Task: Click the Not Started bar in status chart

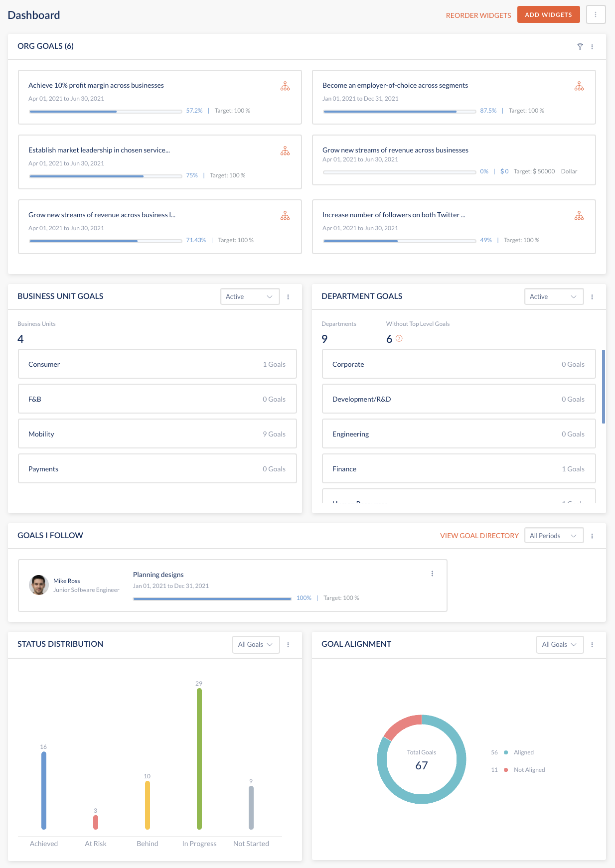Action: [x=251, y=808]
